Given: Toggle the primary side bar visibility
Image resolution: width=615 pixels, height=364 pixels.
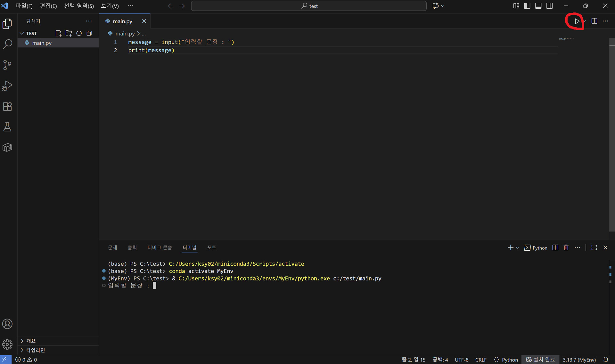Looking at the screenshot, I should click(x=527, y=6).
